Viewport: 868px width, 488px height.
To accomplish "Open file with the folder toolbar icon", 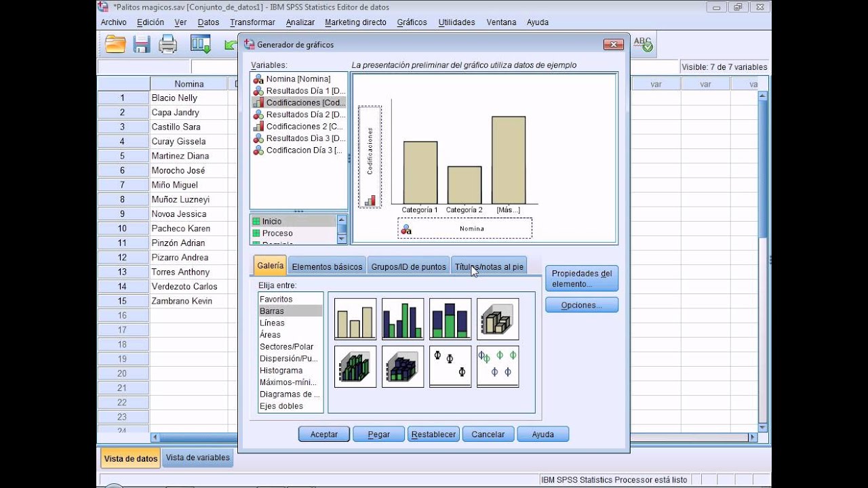I will pyautogui.click(x=115, y=45).
